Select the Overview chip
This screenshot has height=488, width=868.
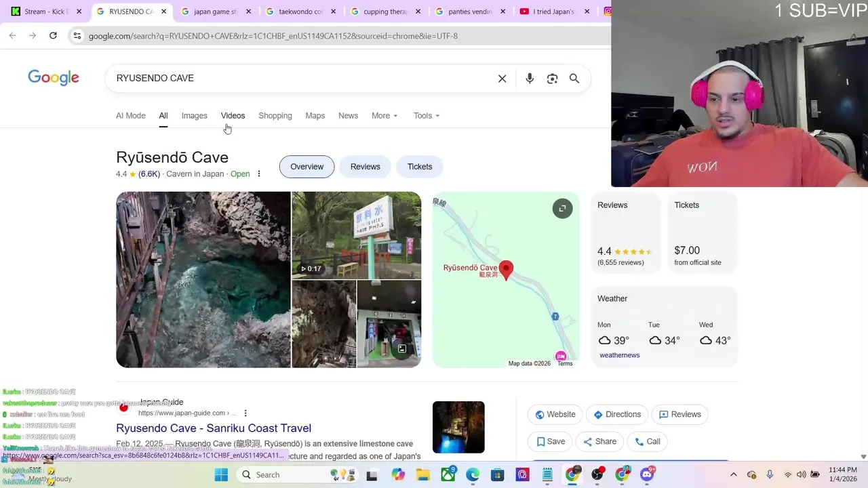(307, 167)
